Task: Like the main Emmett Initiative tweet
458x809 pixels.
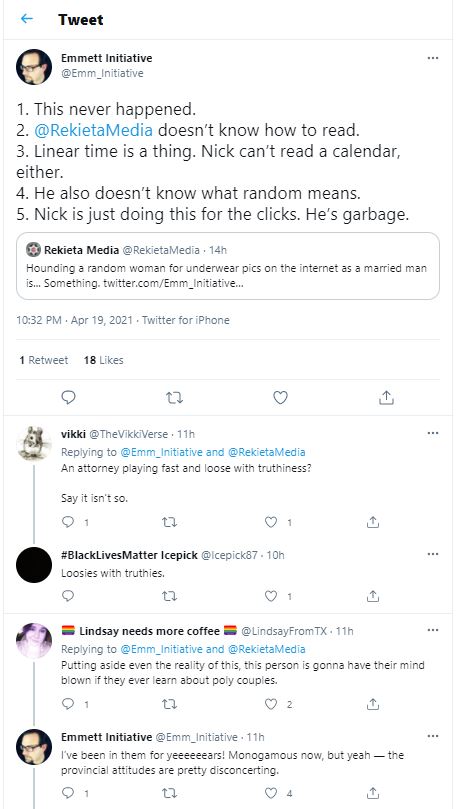Action: 280,397
